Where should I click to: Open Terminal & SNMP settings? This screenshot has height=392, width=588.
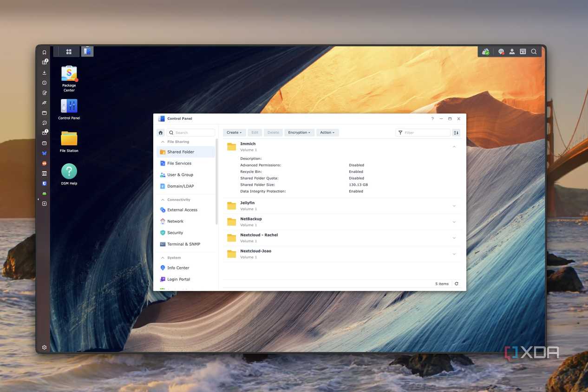coord(186,244)
